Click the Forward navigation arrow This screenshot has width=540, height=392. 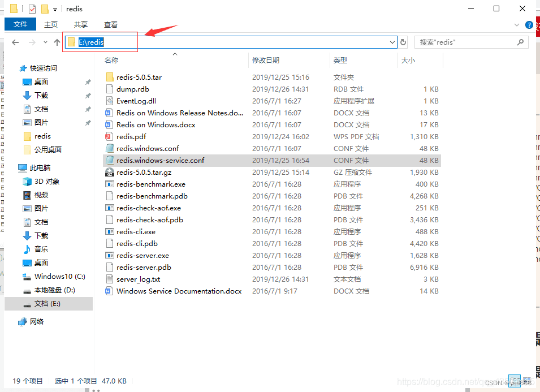[32, 42]
